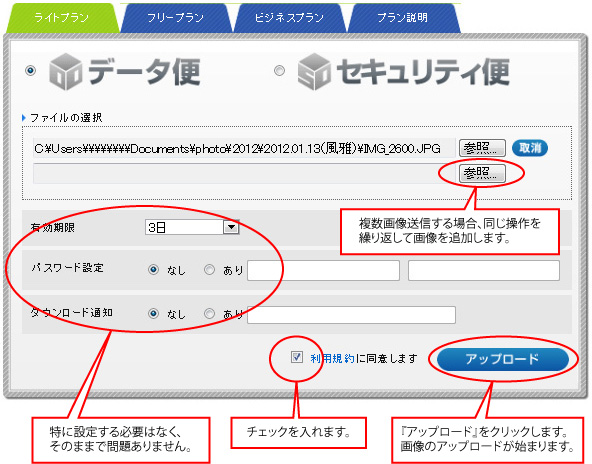Click the password confirmation input field
Viewport: 592px width, 464px height.
click(484, 270)
